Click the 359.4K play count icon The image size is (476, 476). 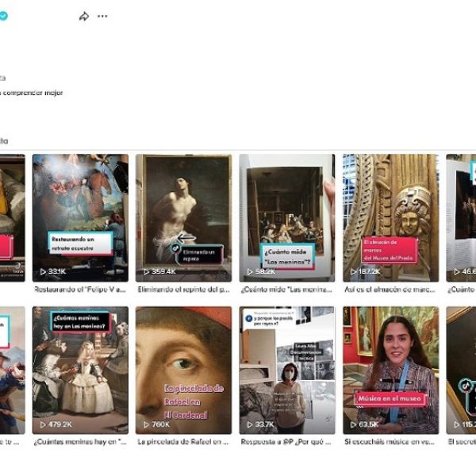tap(146, 271)
